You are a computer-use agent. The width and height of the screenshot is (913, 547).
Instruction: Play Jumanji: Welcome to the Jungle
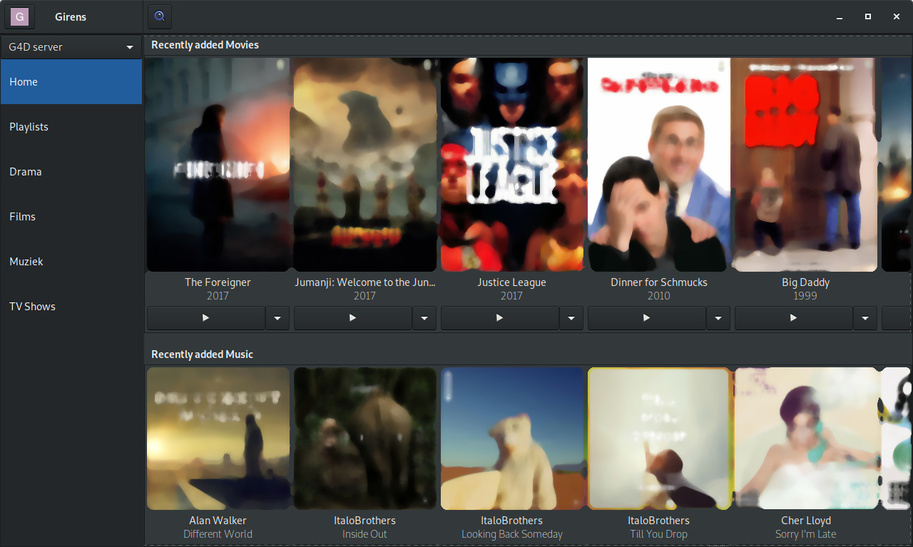[x=352, y=318]
